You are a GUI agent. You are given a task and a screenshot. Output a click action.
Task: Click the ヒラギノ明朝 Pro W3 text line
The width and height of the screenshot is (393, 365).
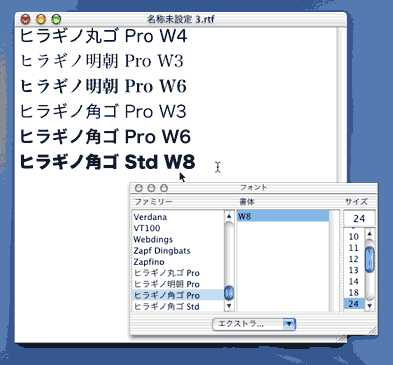click(x=102, y=61)
